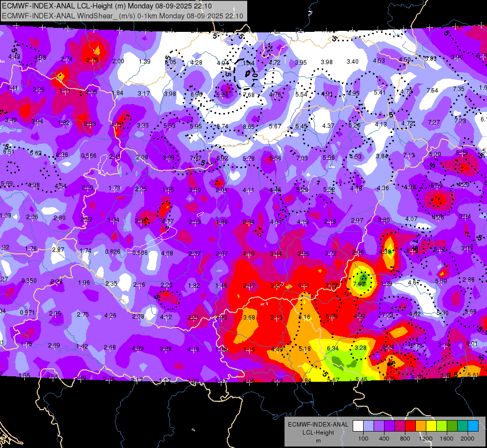Click the legend tick label 800
Viewport: 487px width, 448px height.
click(405, 439)
